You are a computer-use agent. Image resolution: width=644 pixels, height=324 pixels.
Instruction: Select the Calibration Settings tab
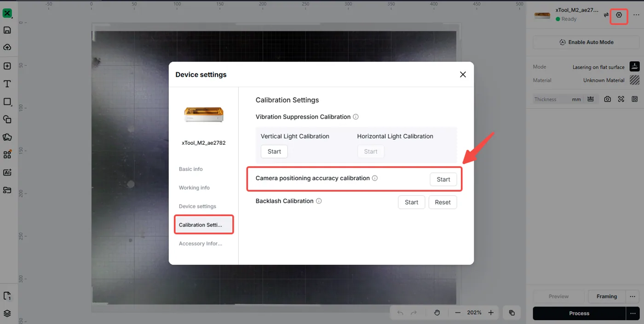coord(204,225)
